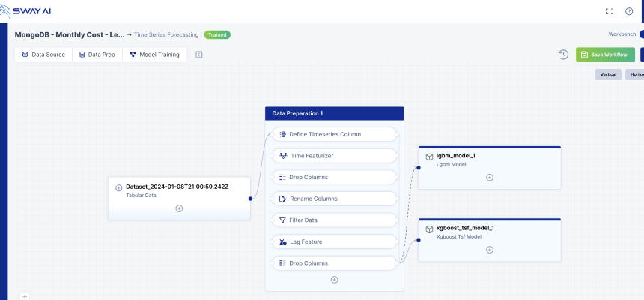Click the icon of Drop Columns below Lag Feature
The width and height of the screenshot is (644, 300).
pyautogui.click(x=282, y=263)
